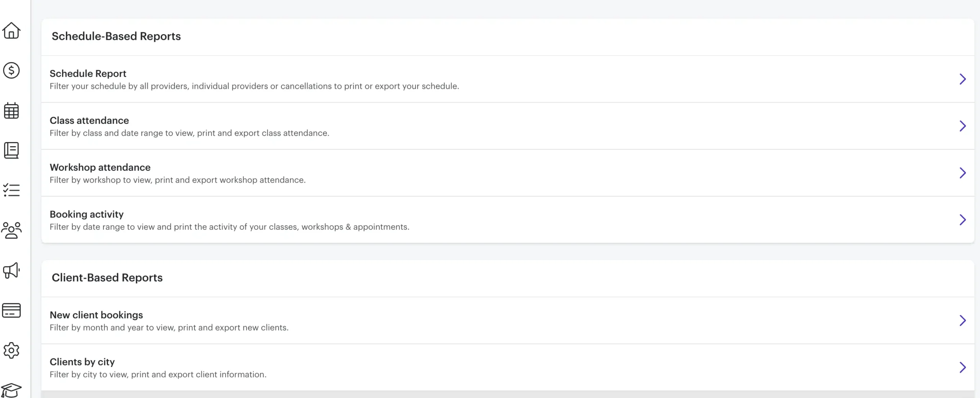This screenshot has height=398, width=980.
Task: Click description 'Filter by city to view...'
Action: [158, 375]
